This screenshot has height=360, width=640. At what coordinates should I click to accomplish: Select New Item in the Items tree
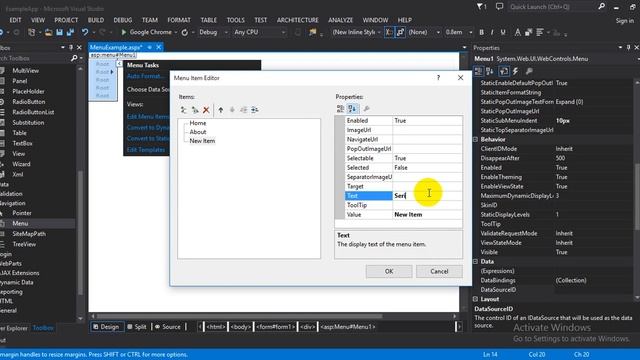(202, 141)
